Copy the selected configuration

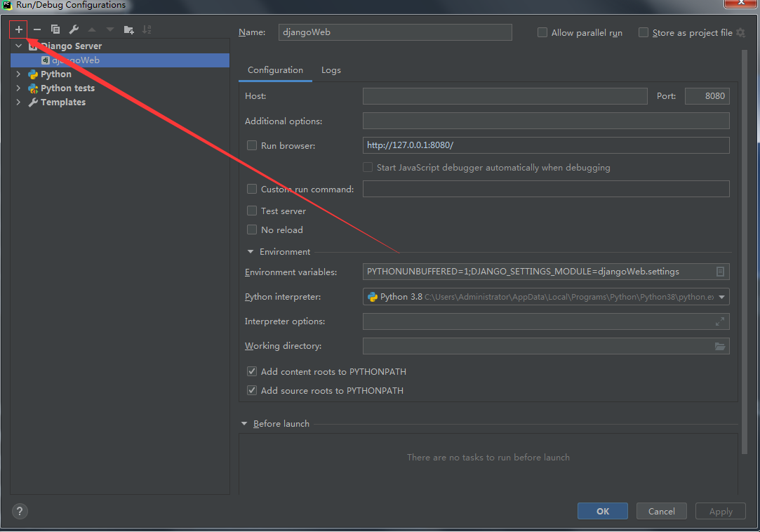click(55, 29)
